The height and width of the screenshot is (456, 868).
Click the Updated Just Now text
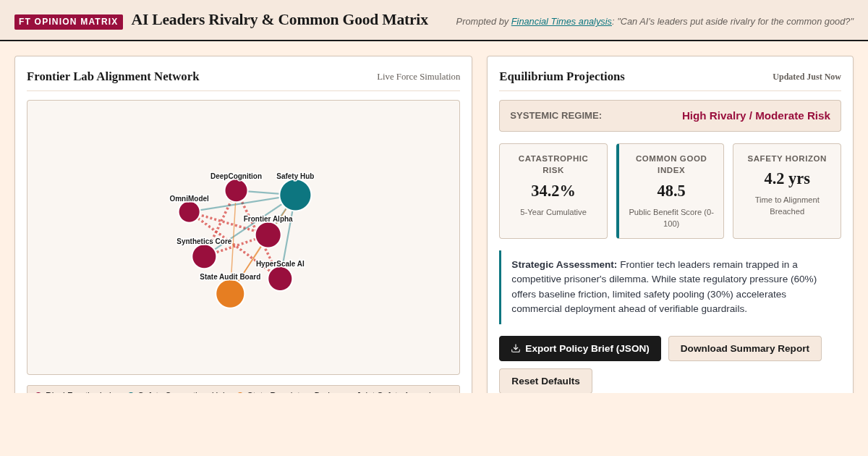(807, 77)
